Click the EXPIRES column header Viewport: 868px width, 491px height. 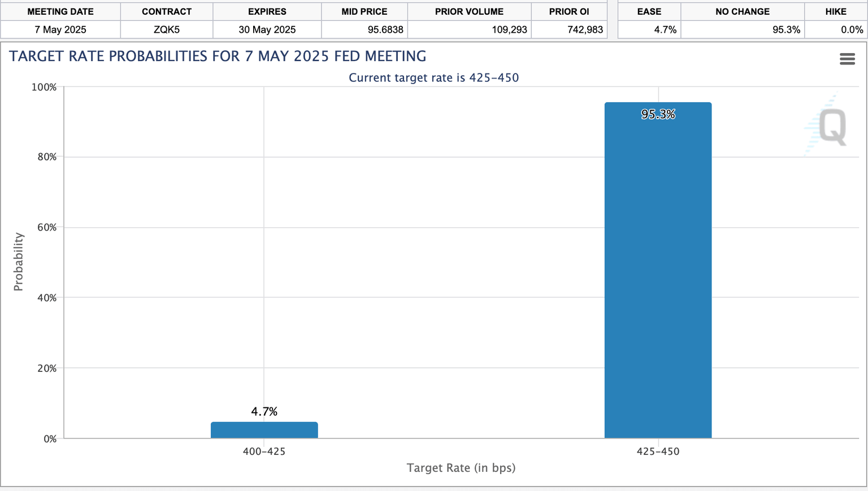(267, 11)
